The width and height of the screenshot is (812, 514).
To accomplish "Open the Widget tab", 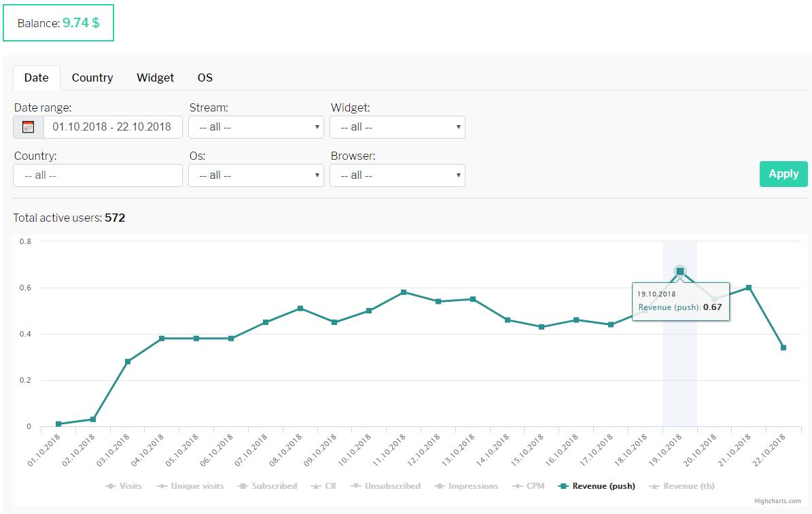I will click(x=155, y=78).
